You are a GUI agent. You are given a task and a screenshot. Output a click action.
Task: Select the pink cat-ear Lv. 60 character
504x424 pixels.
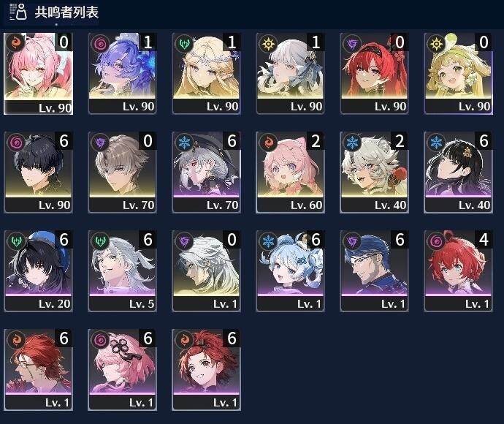pyautogui.click(x=290, y=172)
